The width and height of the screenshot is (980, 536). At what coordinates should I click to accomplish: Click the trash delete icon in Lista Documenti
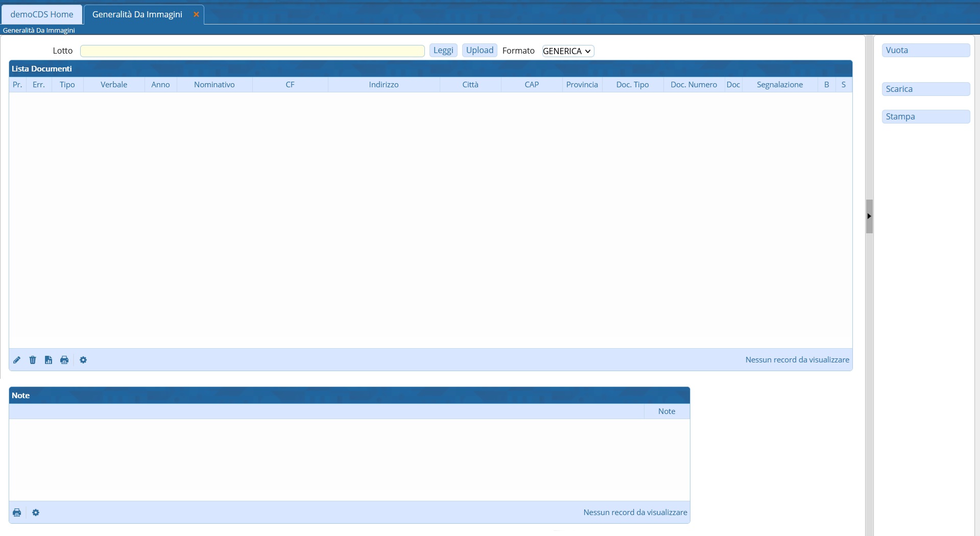tap(33, 360)
